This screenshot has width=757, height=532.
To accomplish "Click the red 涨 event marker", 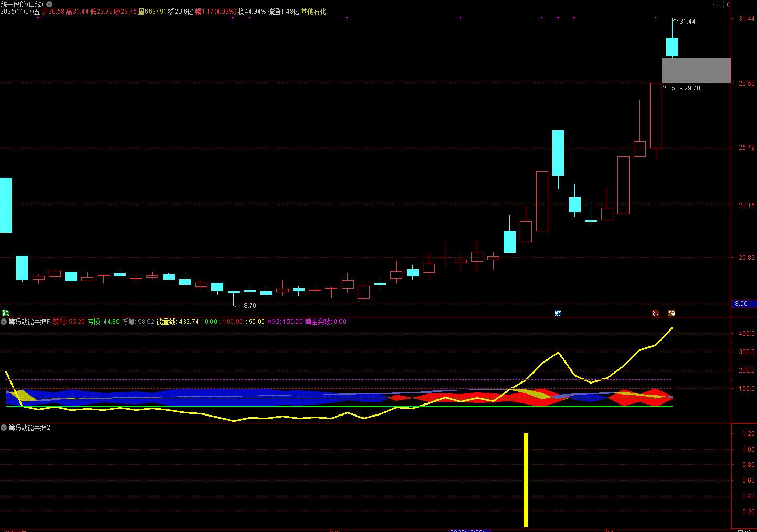I will 655,313.
